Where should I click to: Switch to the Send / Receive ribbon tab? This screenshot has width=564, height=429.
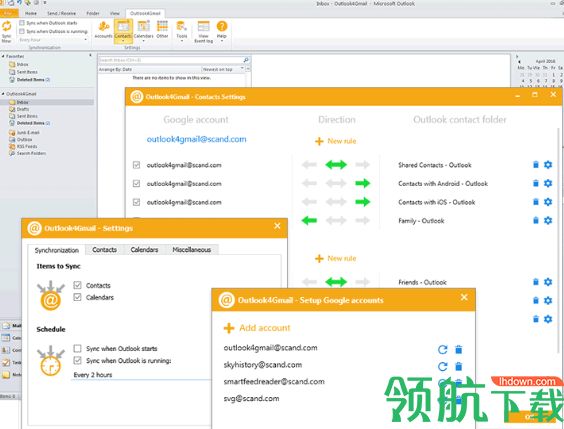(62, 13)
